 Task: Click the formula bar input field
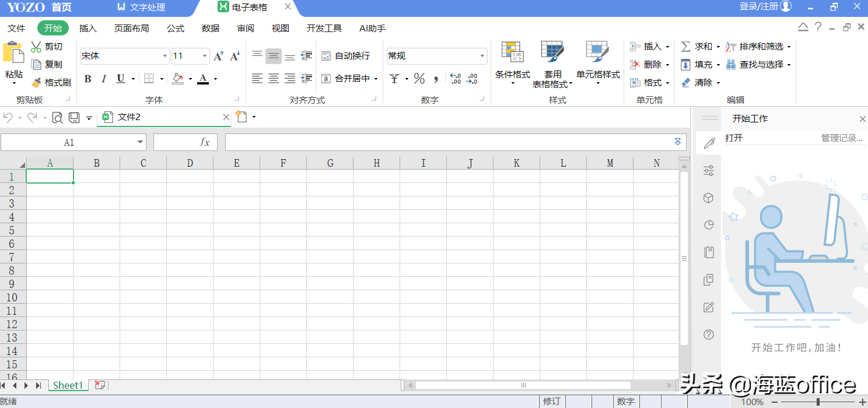click(x=449, y=142)
